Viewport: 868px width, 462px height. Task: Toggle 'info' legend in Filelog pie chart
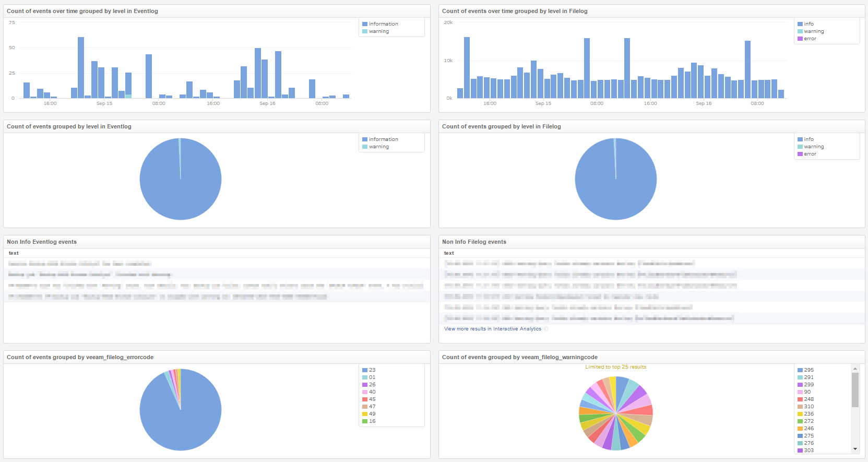(805, 139)
